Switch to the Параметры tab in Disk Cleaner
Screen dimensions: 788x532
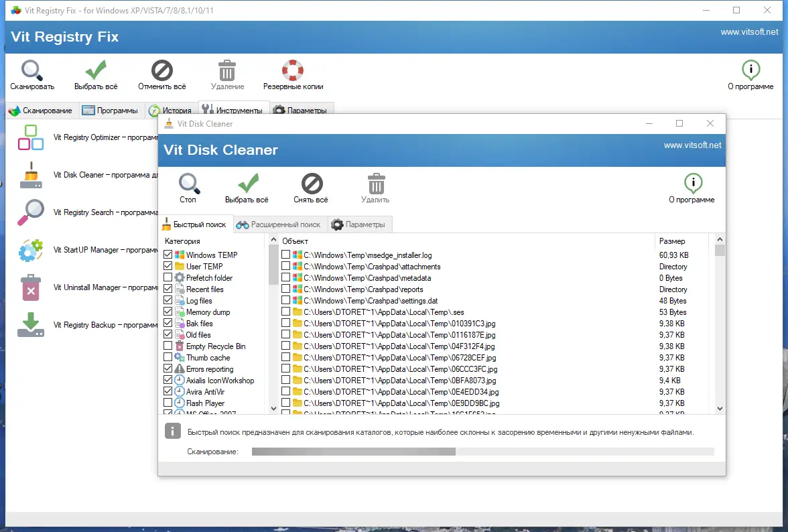coord(360,224)
